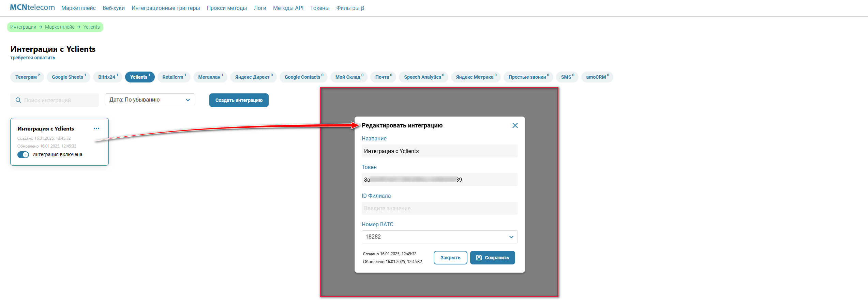Select the Простые звонки tab
Screen dimensions: 868x305
[x=528, y=77]
